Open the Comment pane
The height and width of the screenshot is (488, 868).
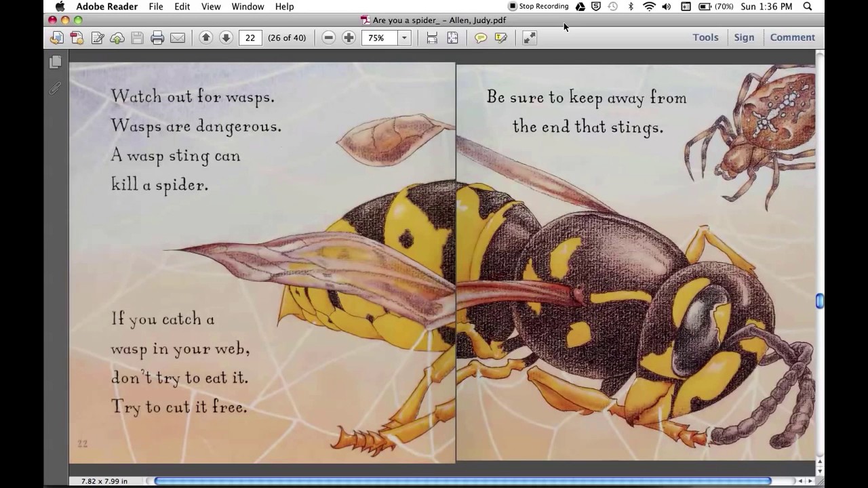click(x=792, y=37)
